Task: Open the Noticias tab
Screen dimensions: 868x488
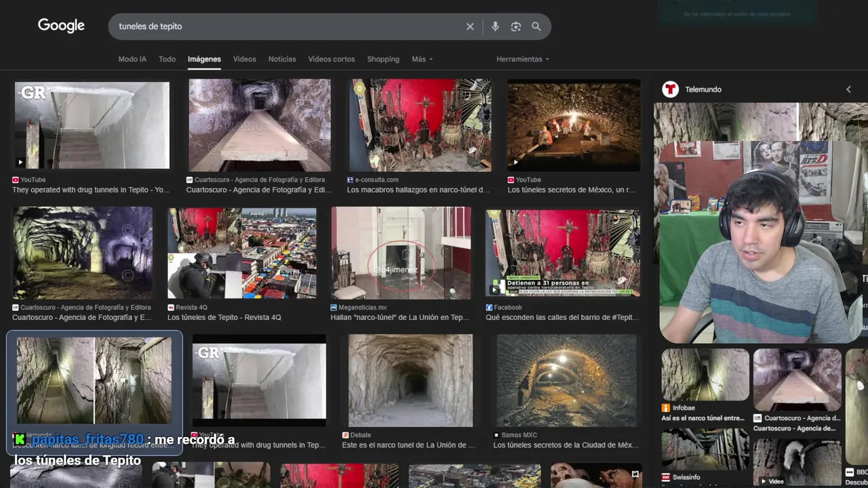Action: (282, 59)
